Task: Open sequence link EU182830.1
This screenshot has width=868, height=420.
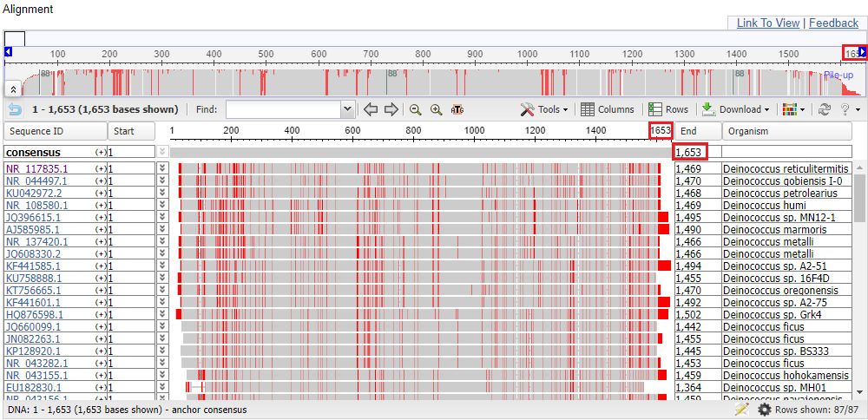Action: tap(33, 387)
